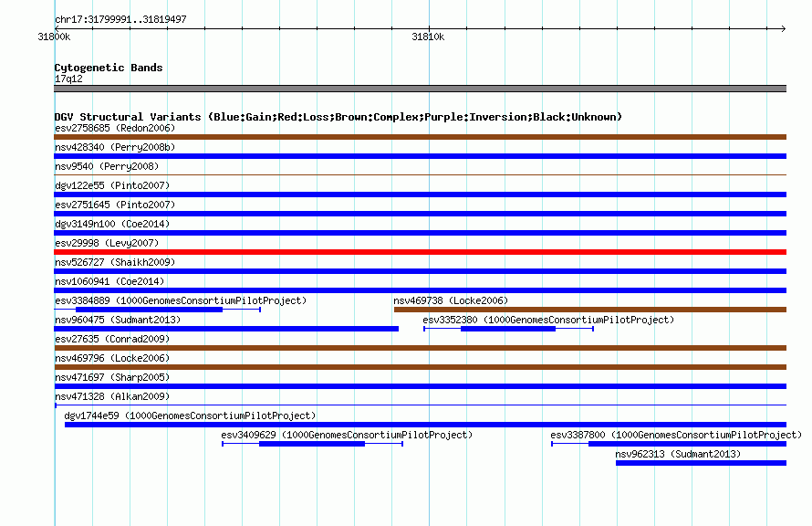Open nsv526727 (Shaikh2009) label
The width and height of the screenshot is (812, 526).
[115, 262]
